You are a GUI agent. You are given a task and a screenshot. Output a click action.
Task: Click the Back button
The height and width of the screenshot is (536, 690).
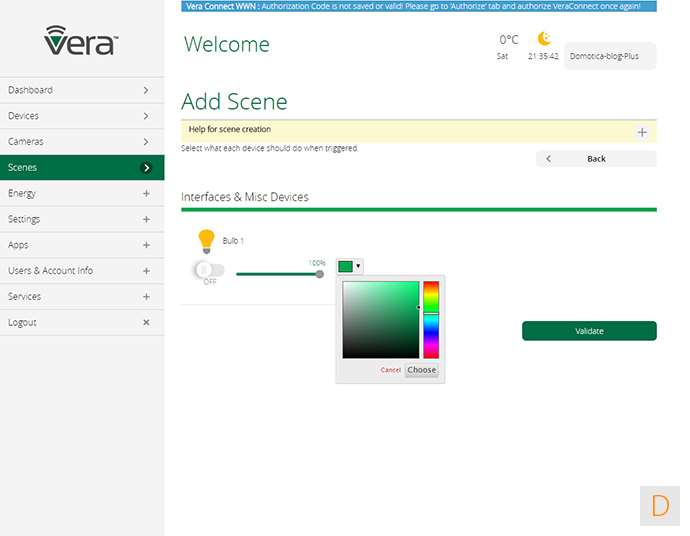click(x=596, y=159)
